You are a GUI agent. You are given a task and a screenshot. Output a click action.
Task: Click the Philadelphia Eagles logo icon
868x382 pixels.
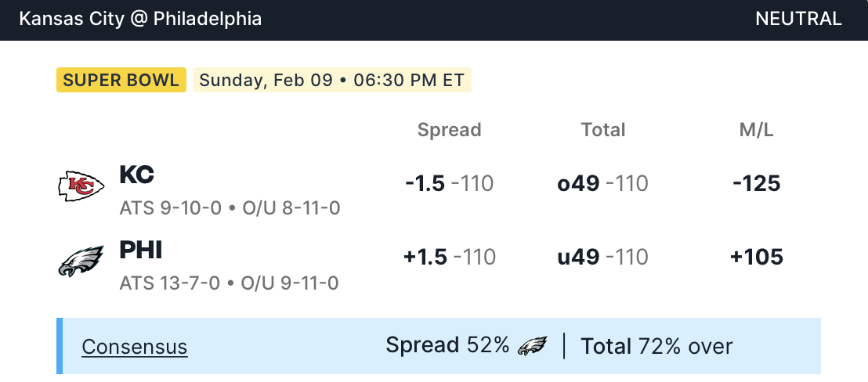81,261
